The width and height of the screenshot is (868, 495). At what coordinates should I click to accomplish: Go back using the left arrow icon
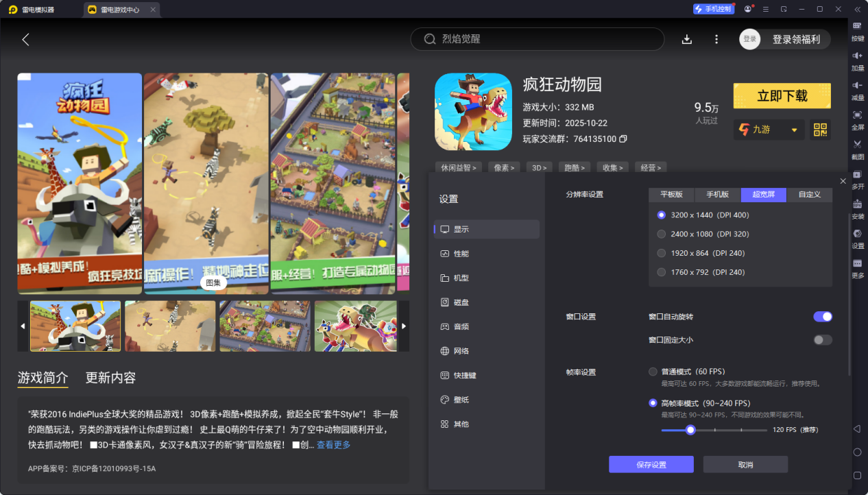coord(25,40)
